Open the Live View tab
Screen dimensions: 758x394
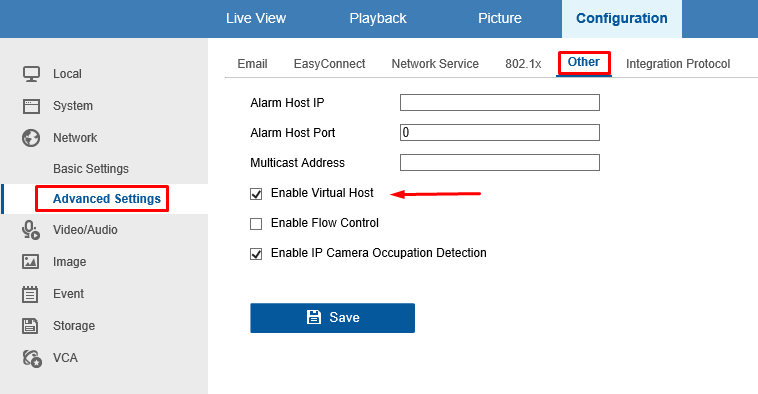click(x=256, y=18)
